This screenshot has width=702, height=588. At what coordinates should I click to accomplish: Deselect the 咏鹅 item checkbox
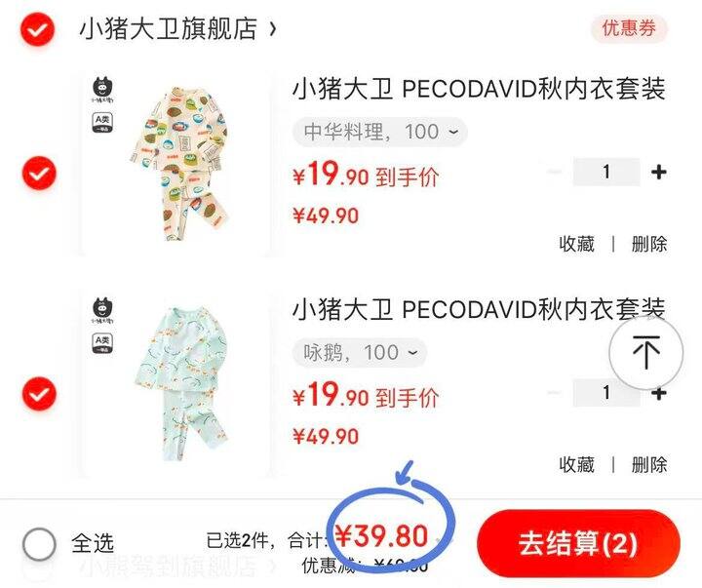pos(39,394)
